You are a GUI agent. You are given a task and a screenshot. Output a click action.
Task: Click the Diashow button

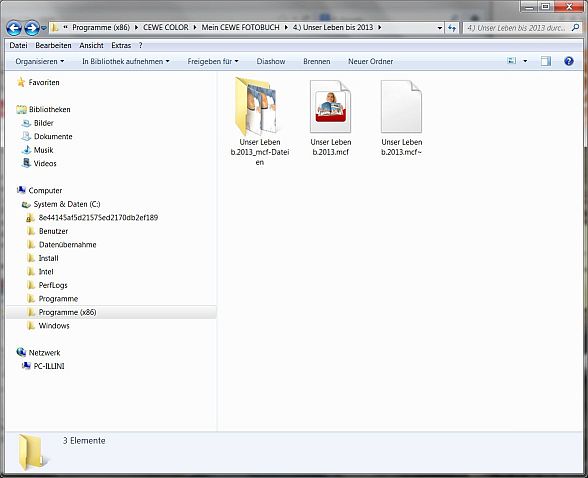pyautogui.click(x=271, y=61)
